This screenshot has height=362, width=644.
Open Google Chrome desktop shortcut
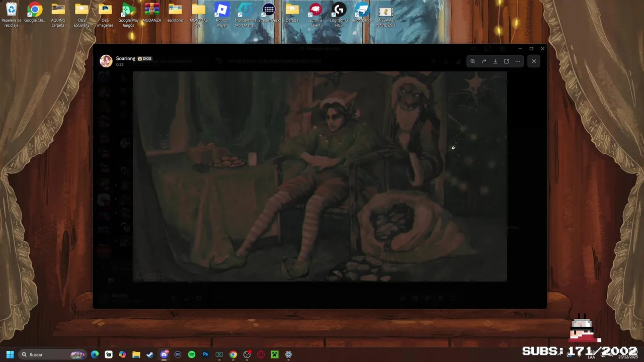pyautogui.click(x=35, y=14)
